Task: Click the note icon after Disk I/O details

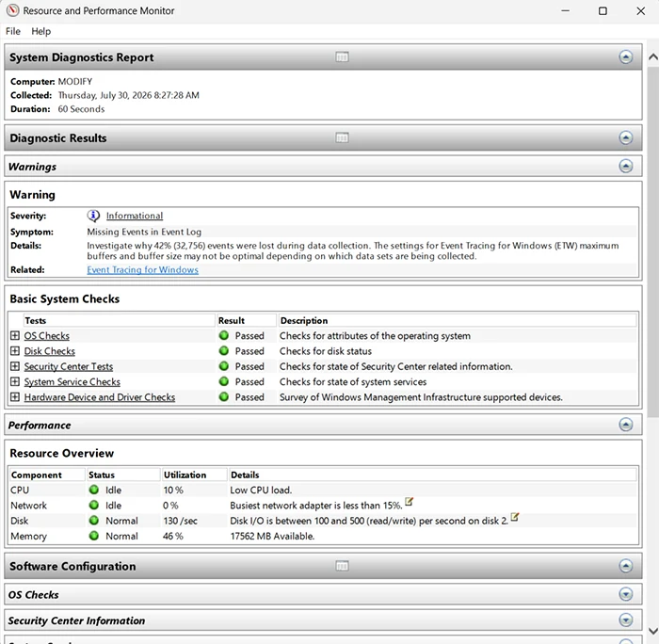Action: click(515, 517)
